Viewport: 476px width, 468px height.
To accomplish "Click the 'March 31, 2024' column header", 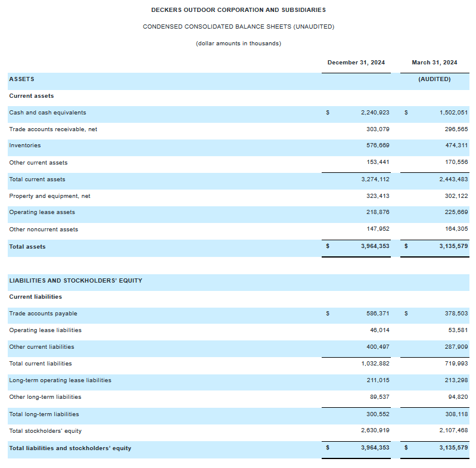I will [434, 63].
